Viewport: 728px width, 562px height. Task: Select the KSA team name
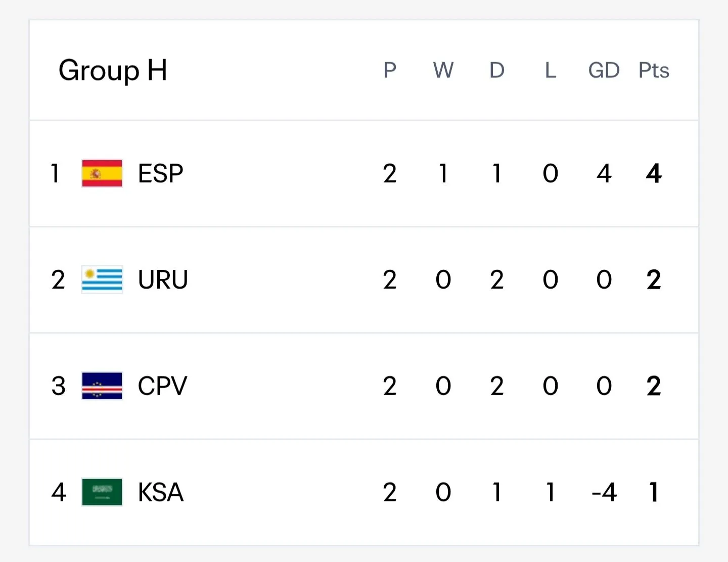[161, 493]
